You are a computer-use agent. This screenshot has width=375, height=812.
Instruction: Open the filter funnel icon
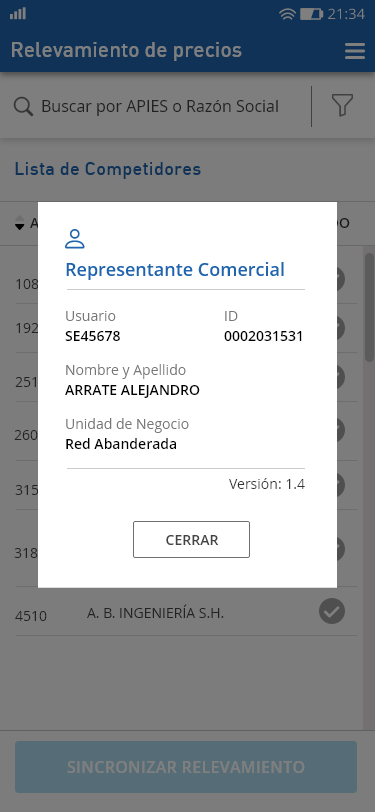click(x=342, y=106)
